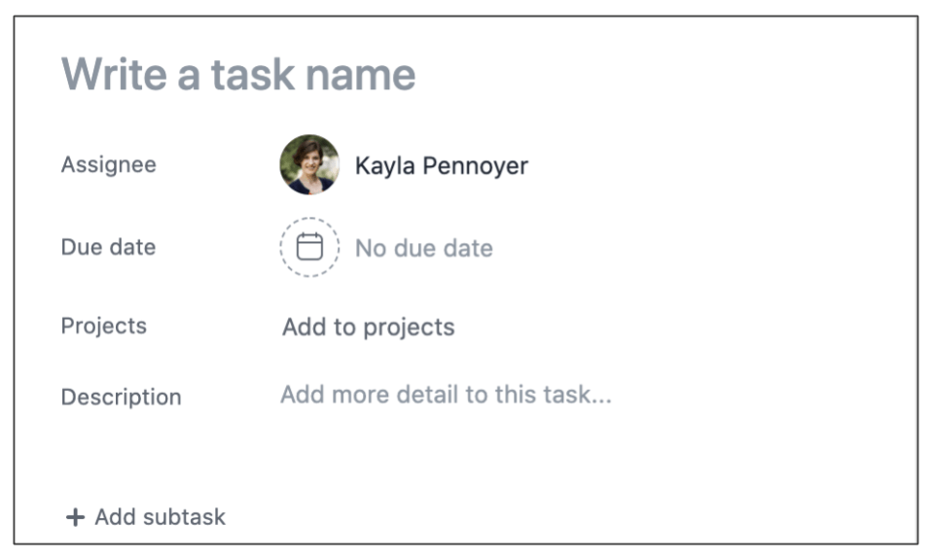This screenshot has height=560, width=933.
Task: Focus the 'Write a task name' field
Action: click(x=238, y=74)
